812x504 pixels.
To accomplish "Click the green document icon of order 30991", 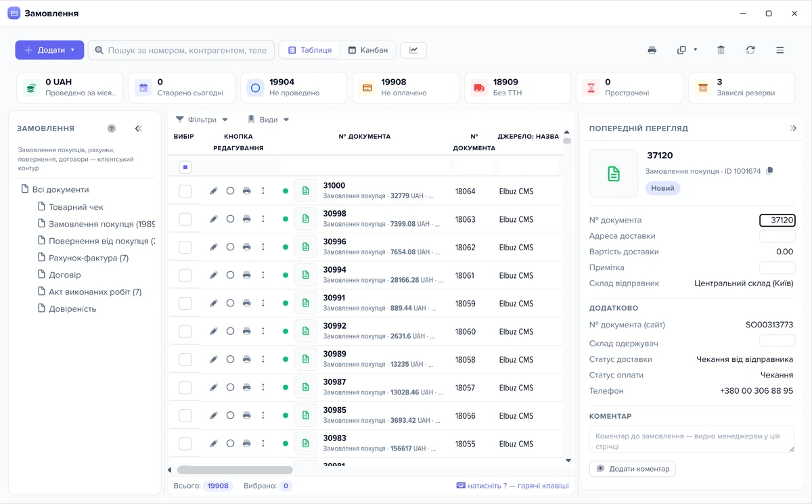I will pos(306,303).
